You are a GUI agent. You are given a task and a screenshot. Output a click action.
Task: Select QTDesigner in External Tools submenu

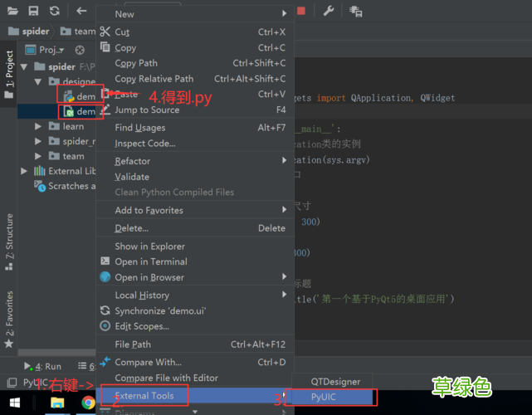[335, 382]
